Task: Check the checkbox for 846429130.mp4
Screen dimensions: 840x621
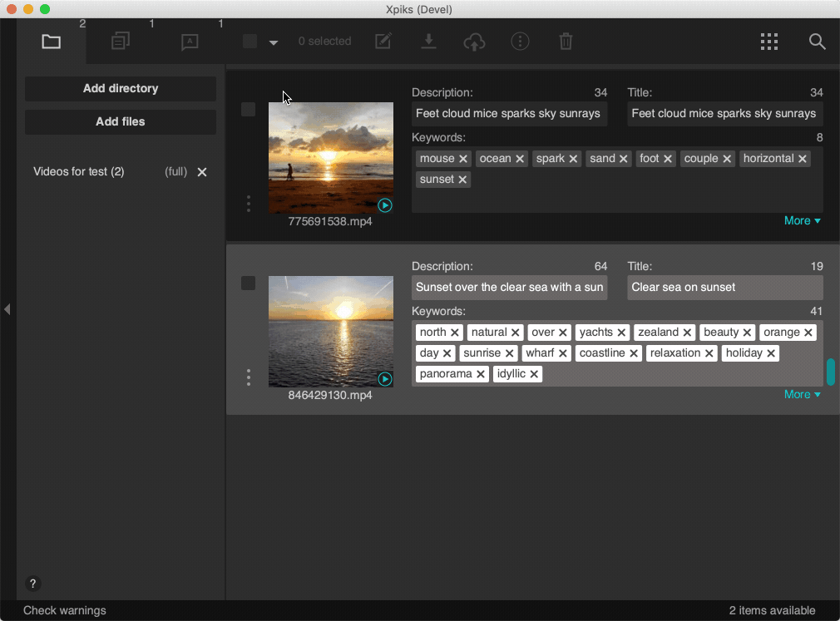Action: [249, 283]
